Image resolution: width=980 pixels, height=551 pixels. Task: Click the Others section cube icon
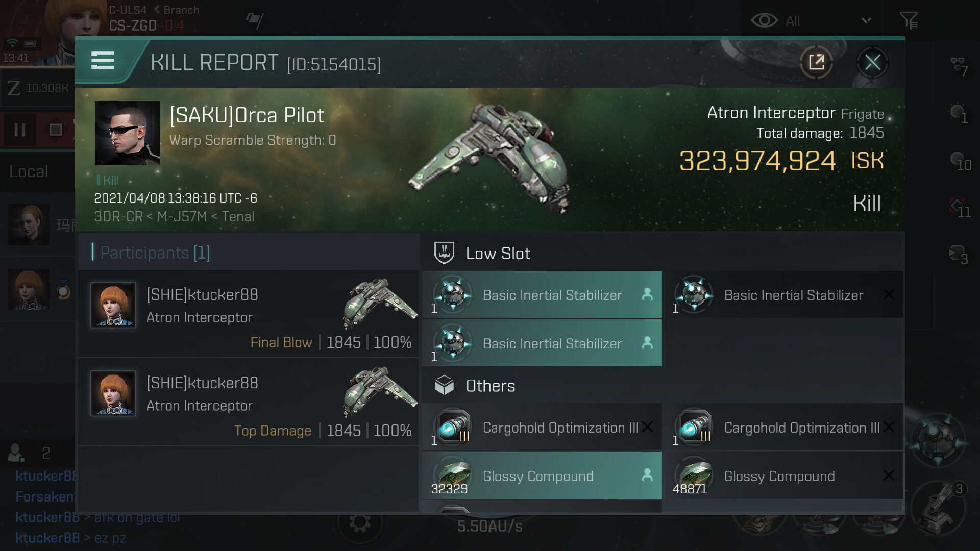(x=444, y=386)
